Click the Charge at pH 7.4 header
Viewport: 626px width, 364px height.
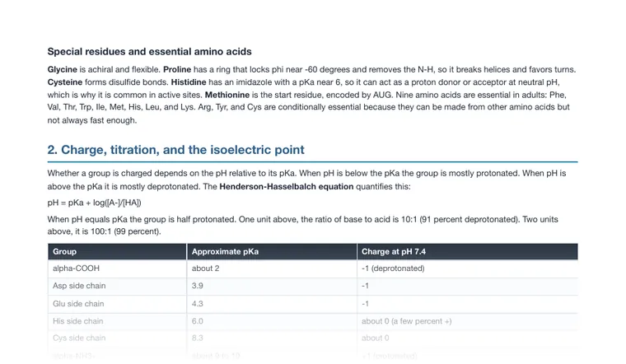468,252
